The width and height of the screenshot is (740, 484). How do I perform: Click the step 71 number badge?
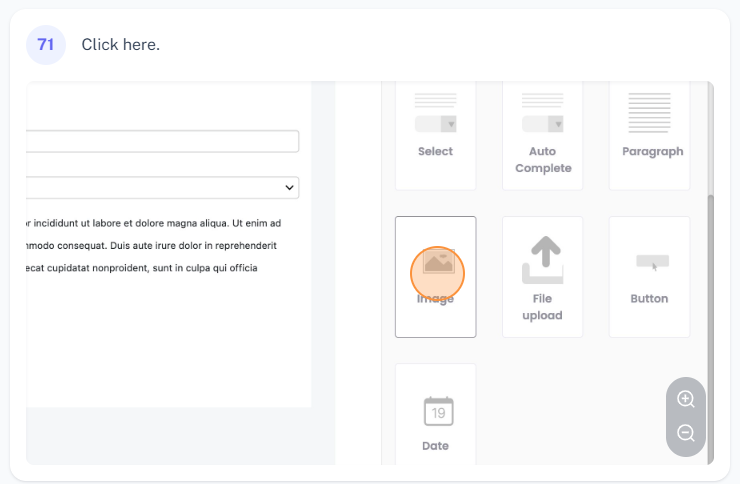[x=45, y=45]
